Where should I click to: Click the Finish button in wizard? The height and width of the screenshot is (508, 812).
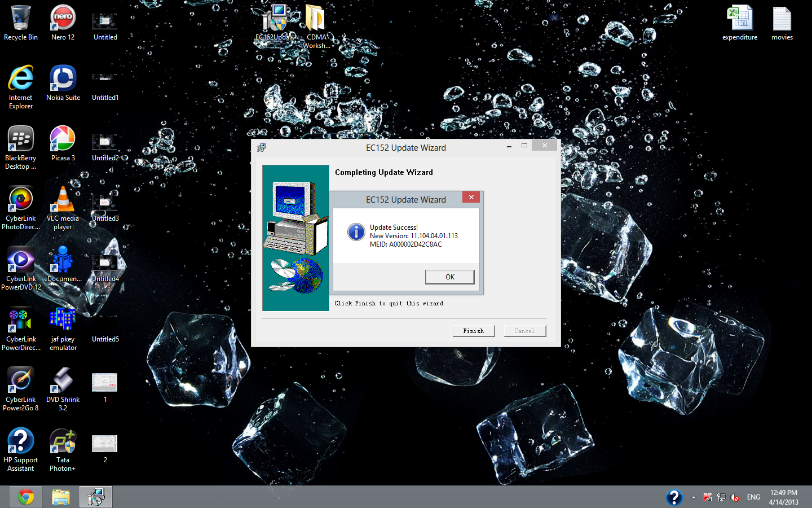point(474,331)
